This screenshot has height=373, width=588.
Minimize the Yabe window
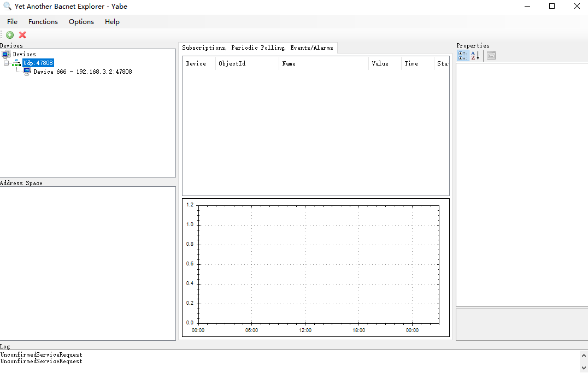coord(527,7)
